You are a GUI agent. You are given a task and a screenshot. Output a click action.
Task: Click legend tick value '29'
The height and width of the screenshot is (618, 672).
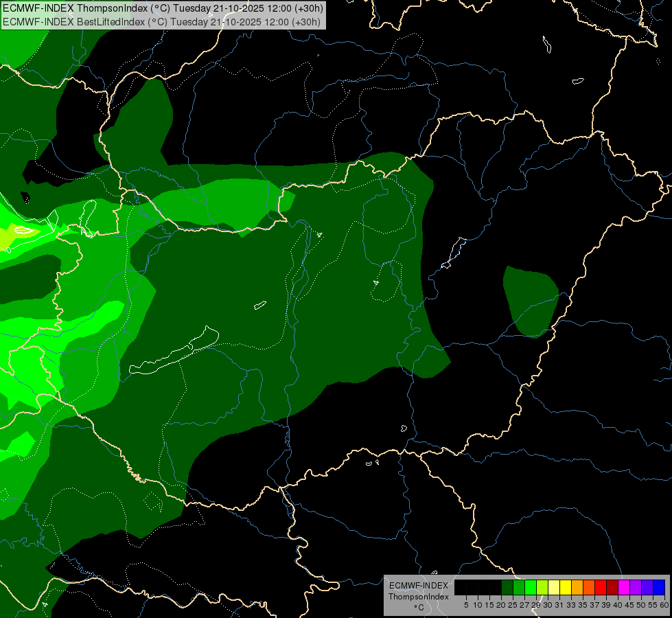pyautogui.click(x=536, y=605)
